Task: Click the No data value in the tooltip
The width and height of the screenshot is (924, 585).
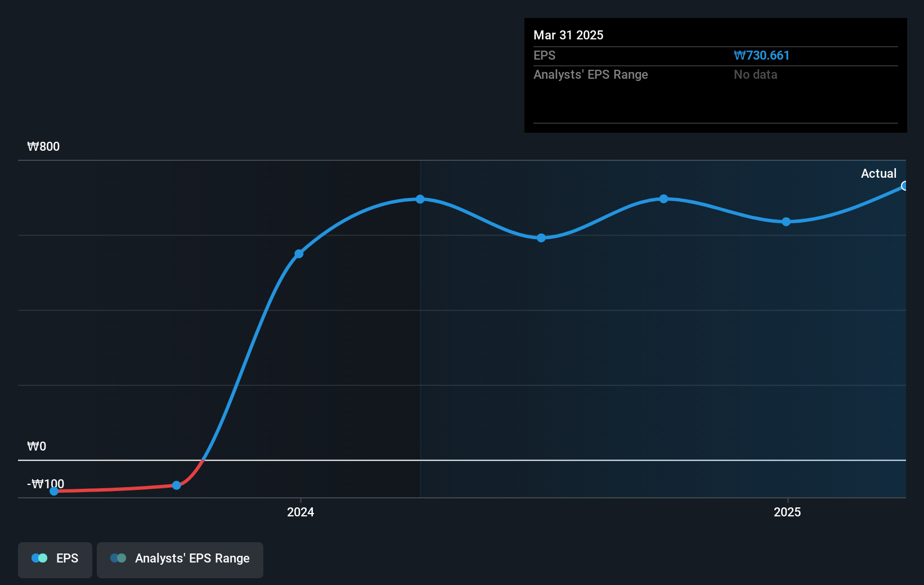Action: point(755,74)
